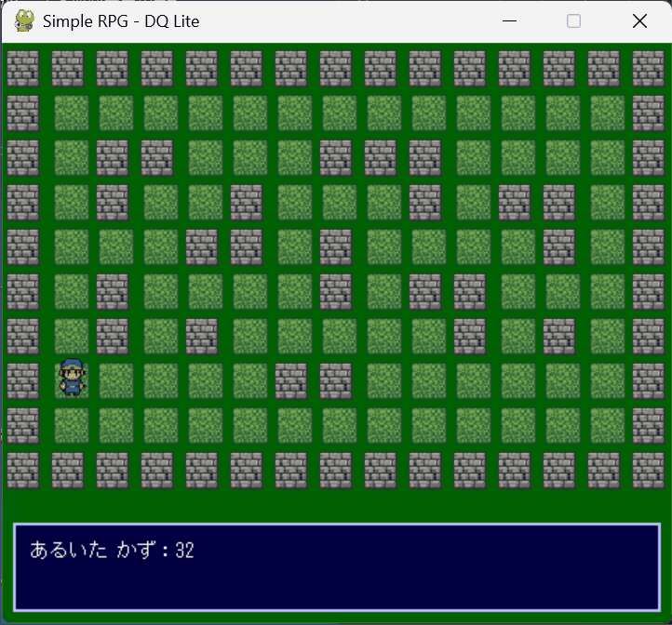The width and height of the screenshot is (672, 625).
Task: Select the grass tile directly above the player
Action: (71, 336)
